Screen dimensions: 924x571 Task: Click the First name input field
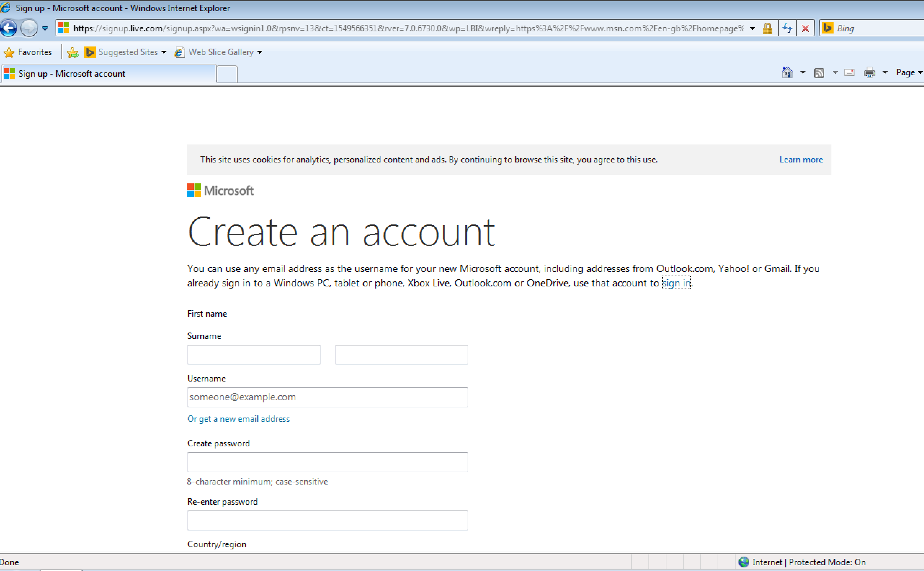[x=254, y=354]
